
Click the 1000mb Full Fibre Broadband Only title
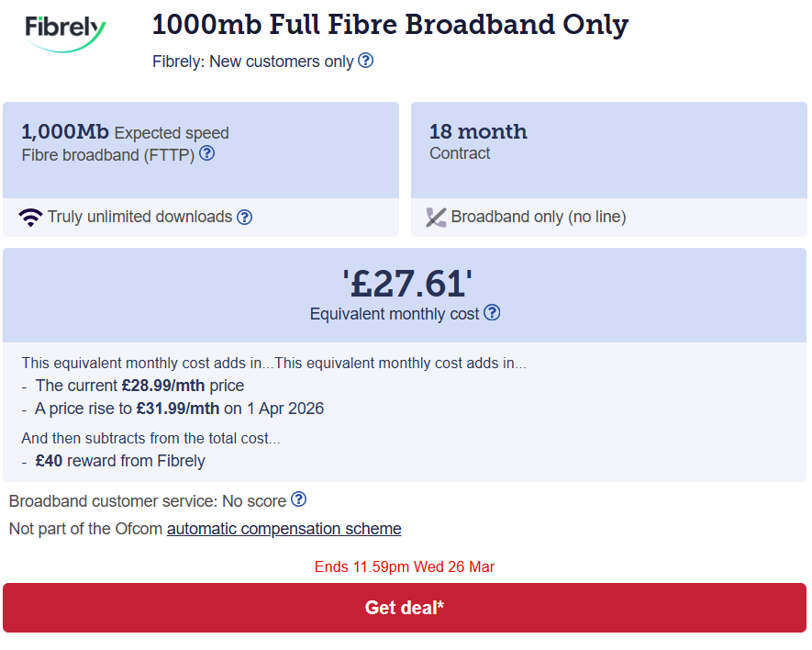(x=390, y=25)
